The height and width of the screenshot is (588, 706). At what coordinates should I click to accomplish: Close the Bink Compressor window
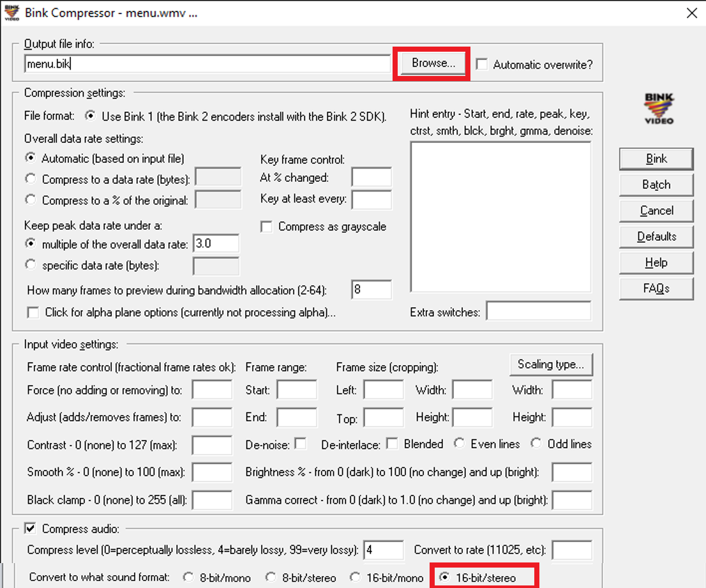tap(692, 13)
